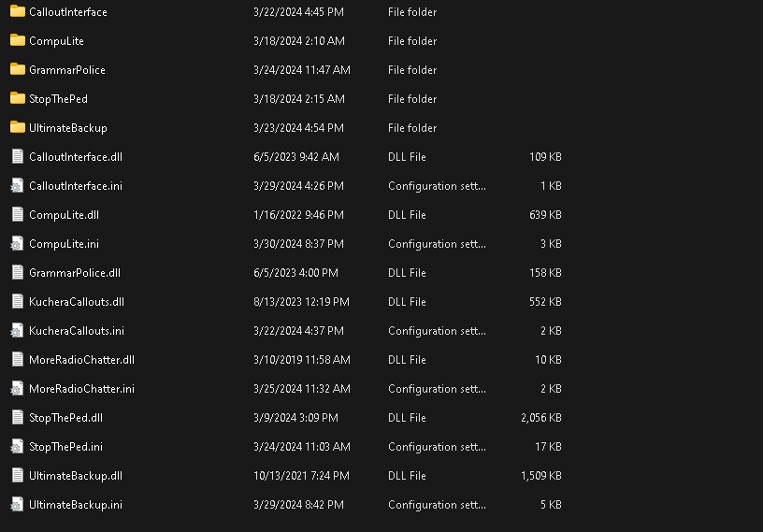Select the CompuLite folder icon

point(18,40)
